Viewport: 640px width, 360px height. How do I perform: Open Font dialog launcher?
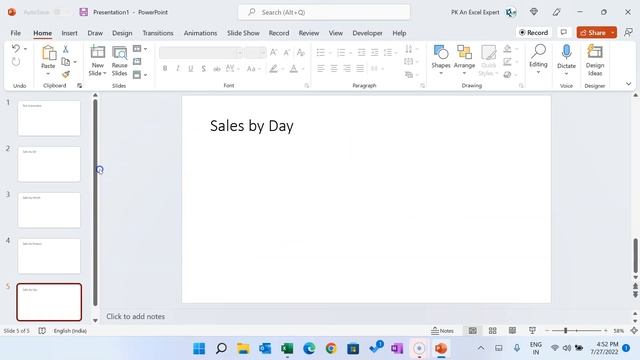click(x=307, y=86)
